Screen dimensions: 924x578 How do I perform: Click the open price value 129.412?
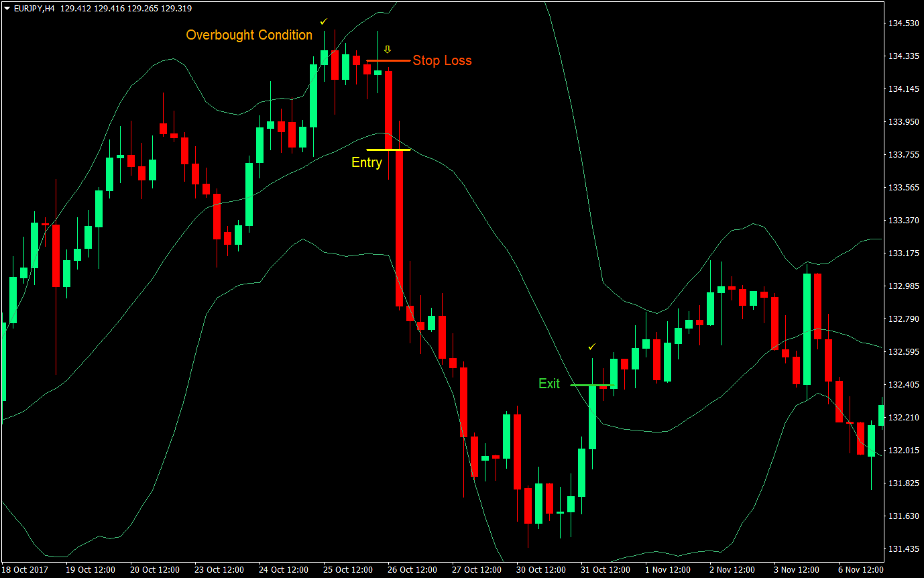tap(77, 10)
